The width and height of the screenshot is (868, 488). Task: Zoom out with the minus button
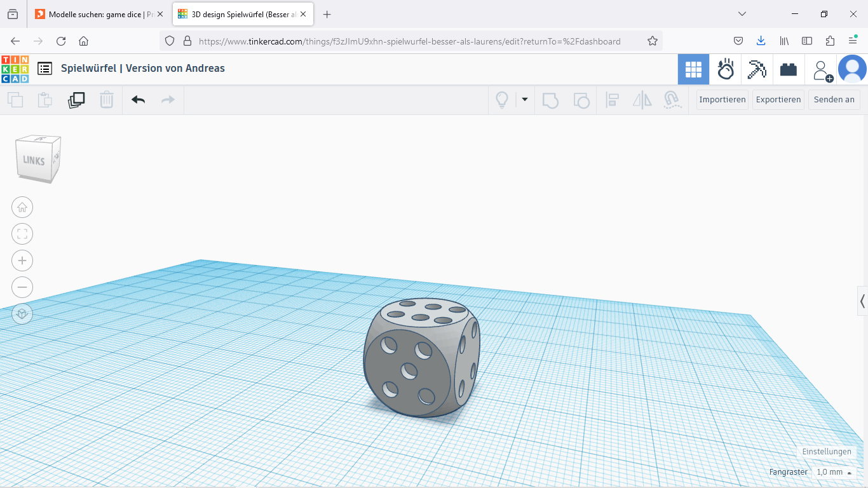[22, 287]
